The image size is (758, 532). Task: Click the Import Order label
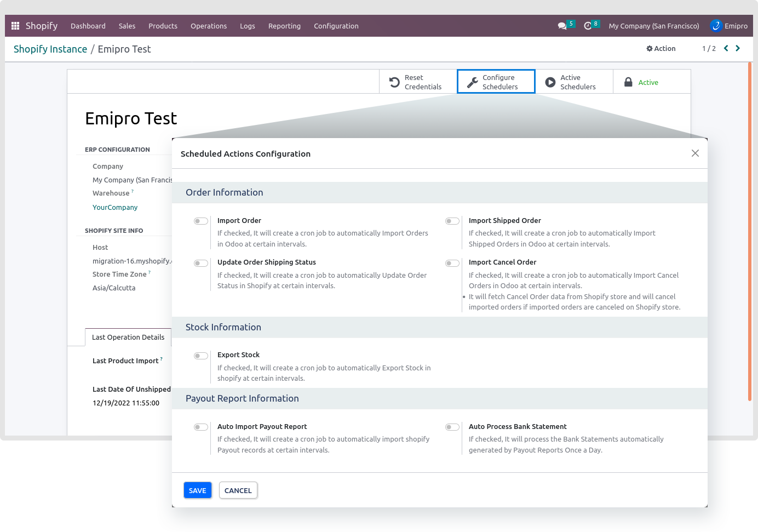239,220
